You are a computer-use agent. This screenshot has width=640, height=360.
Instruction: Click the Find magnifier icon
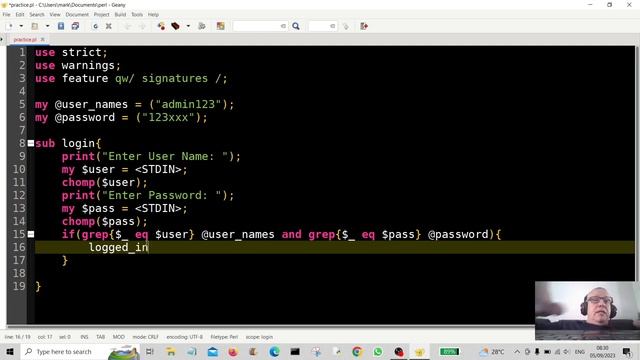coord(296,26)
